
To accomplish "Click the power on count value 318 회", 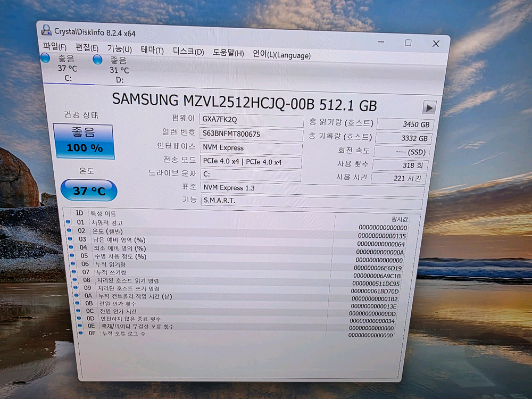I will tap(400, 165).
